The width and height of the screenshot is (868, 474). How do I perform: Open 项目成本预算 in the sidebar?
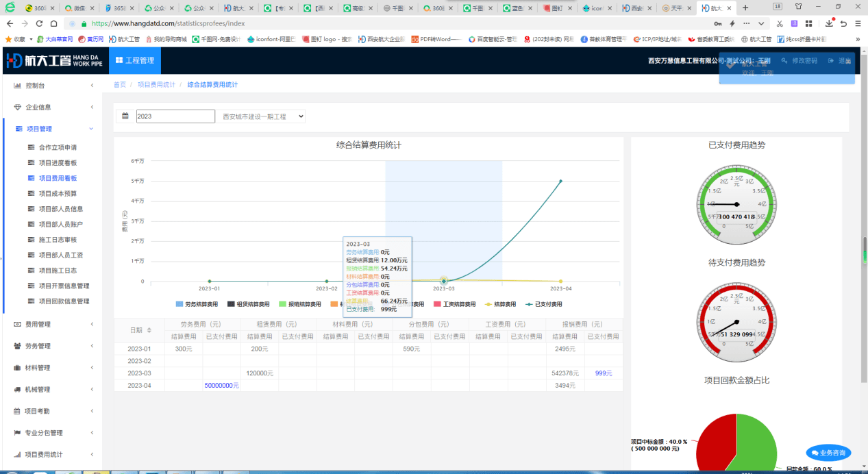pos(58,194)
